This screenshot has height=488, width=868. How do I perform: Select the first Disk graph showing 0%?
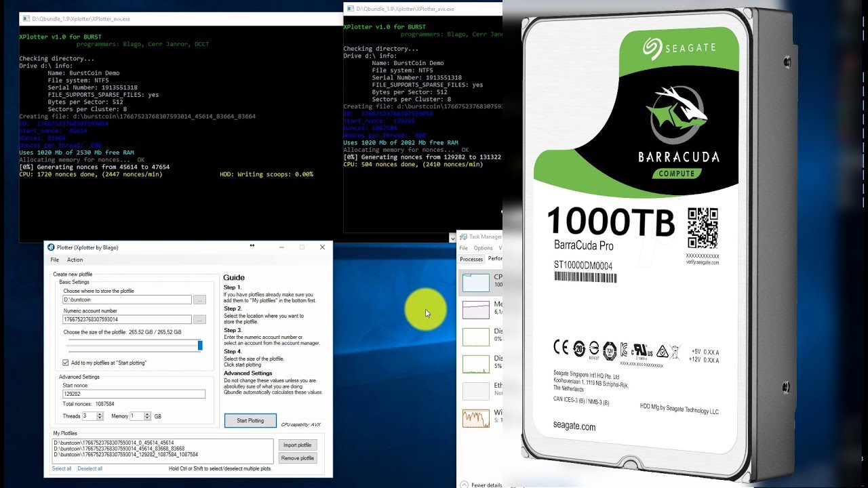coord(476,337)
